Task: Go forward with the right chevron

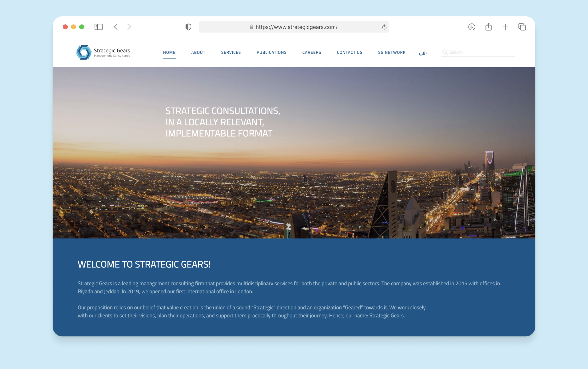Action: (129, 27)
